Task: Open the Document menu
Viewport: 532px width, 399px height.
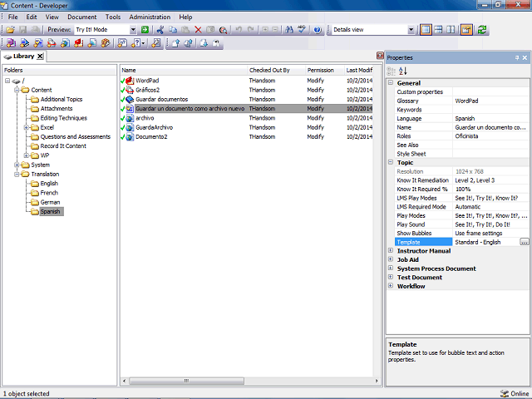Action: pyautogui.click(x=81, y=17)
